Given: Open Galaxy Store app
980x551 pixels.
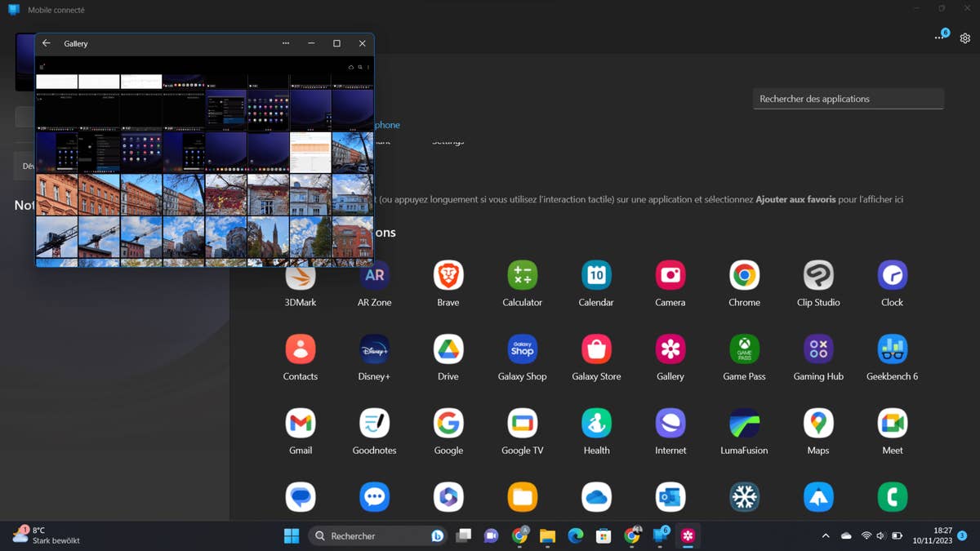Looking at the screenshot, I should (x=596, y=349).
